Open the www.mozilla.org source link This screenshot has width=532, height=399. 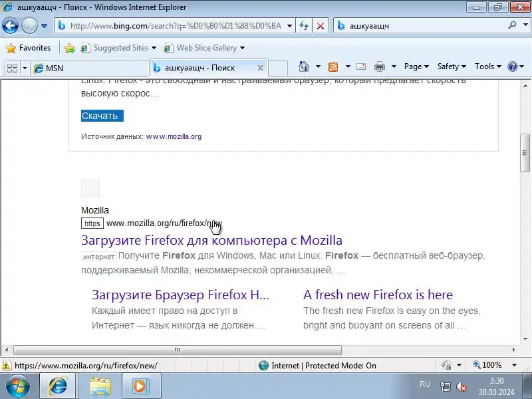click(174, 136)
